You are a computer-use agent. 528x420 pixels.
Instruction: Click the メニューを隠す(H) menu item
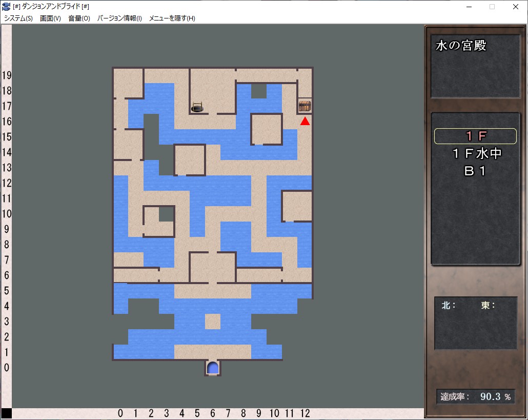coord(172,18)
